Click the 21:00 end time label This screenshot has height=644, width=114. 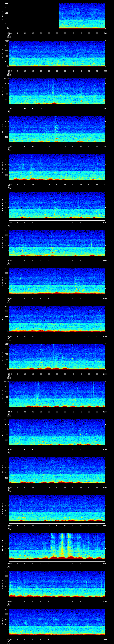tap(105, 639)
